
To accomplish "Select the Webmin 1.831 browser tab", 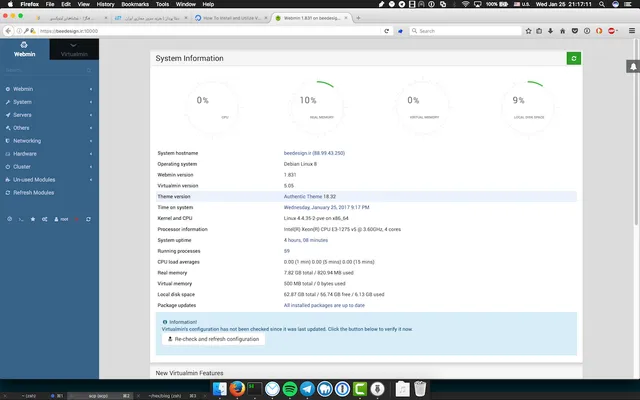I will pyautogui.click(x=312, y=18).
